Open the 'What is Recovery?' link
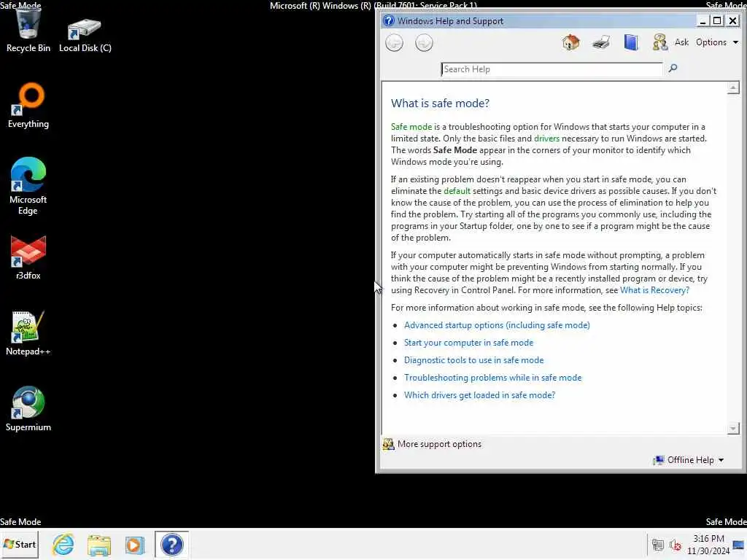747x560 pixels. click(x=654, y=290)
